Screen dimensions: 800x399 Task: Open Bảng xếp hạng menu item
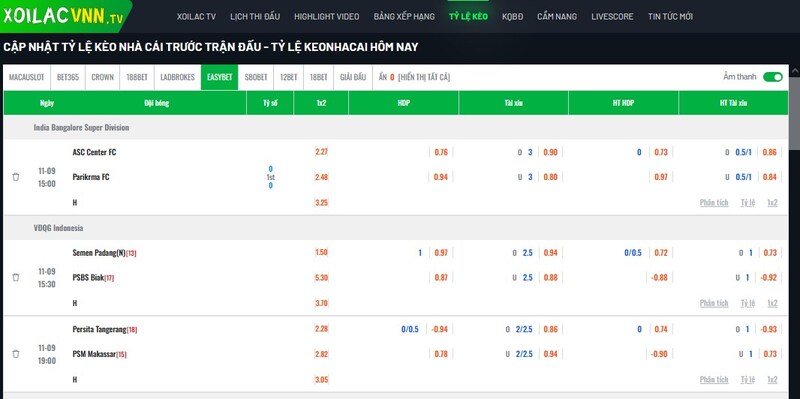click(404, 16)
